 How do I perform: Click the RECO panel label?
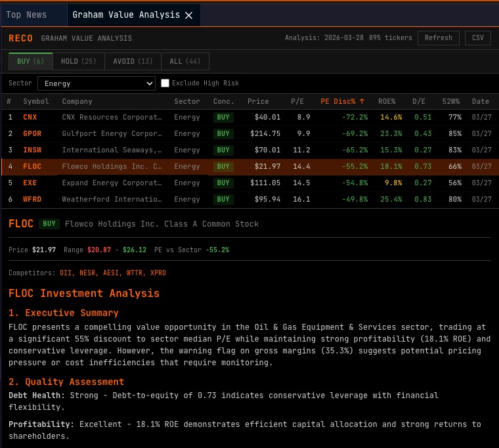point(21,38)
